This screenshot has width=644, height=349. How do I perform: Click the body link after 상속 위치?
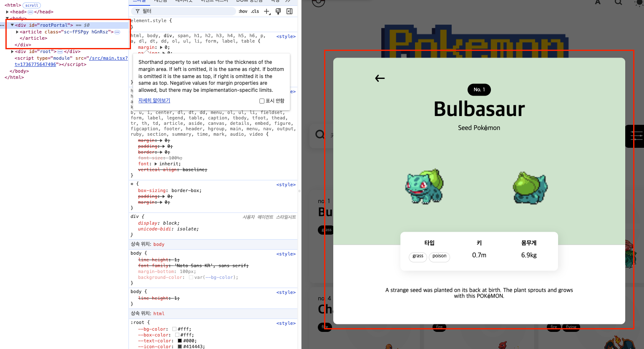click(159, 245)
